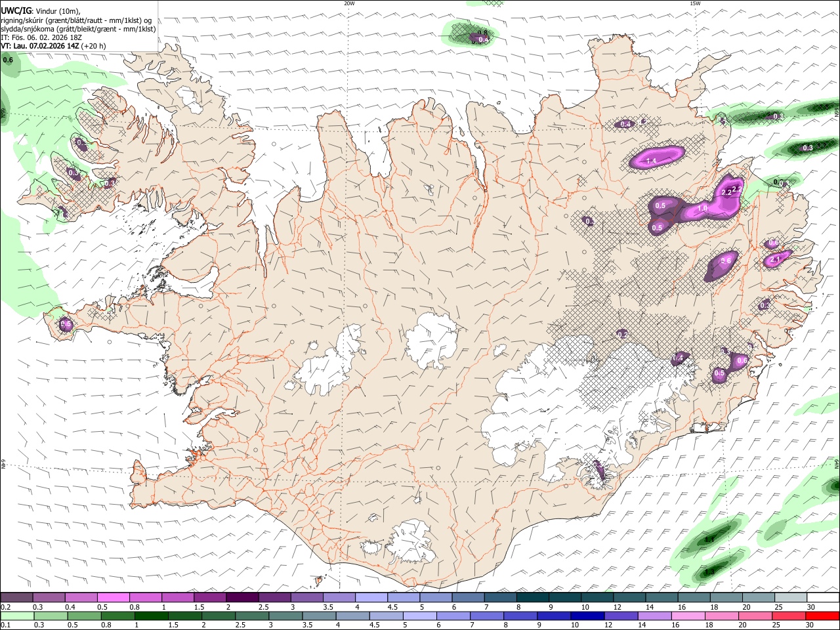This screenshot has height=630, width=840.
Task: Pick the white last swatch of the top scale
Action: click(822, 597)
